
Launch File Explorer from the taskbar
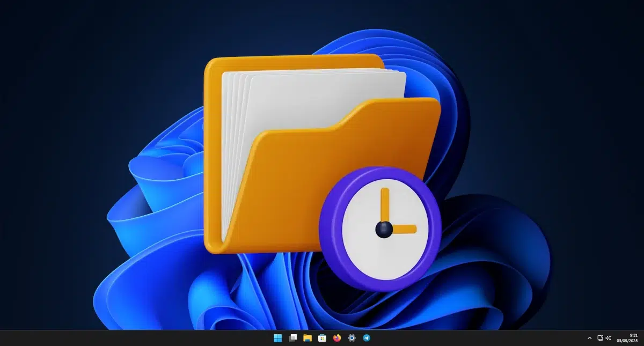point(308,338)
